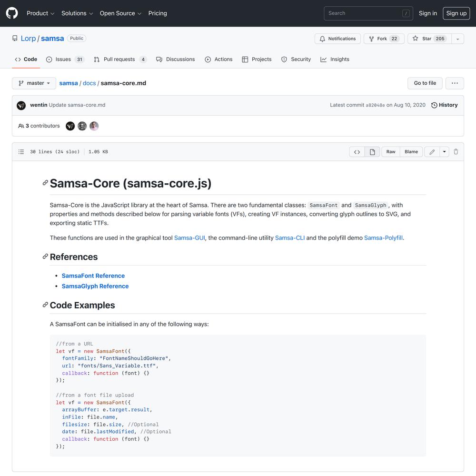Open commit a82048e
476x476 pixels.
tap(375, 105)
